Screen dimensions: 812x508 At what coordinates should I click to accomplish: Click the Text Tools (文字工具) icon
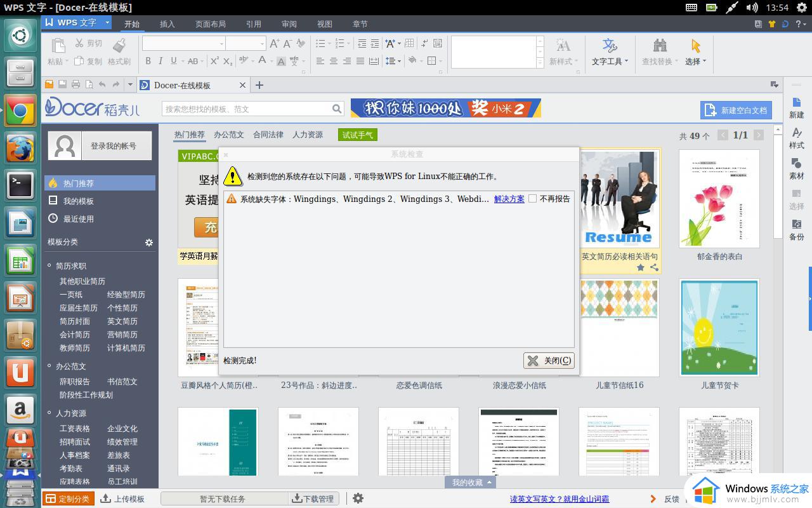pyautogui.click(x=610, y=46)
